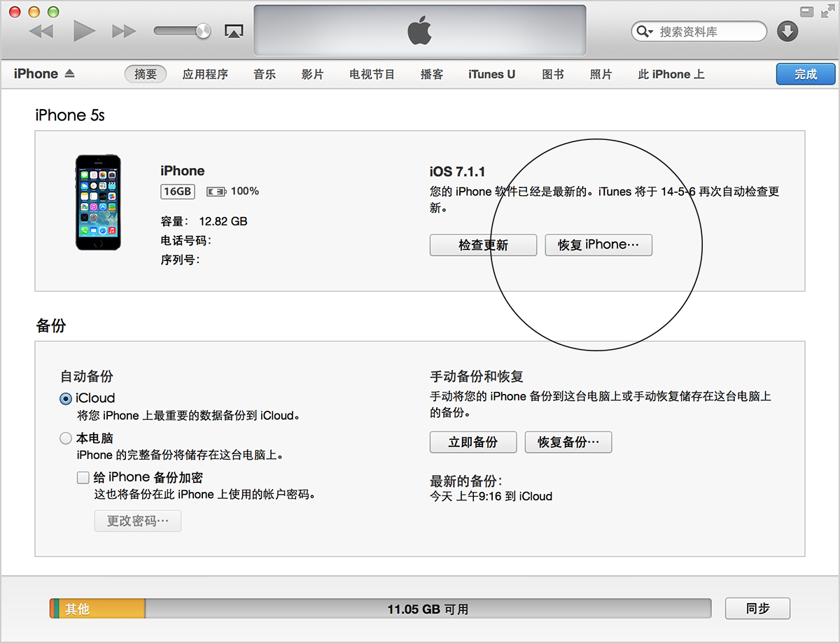Click the battery 100% indicator icon
Image resolution: width=840 pixels, height=643 pixels.
pyautogui.click(x=216, y=191)
